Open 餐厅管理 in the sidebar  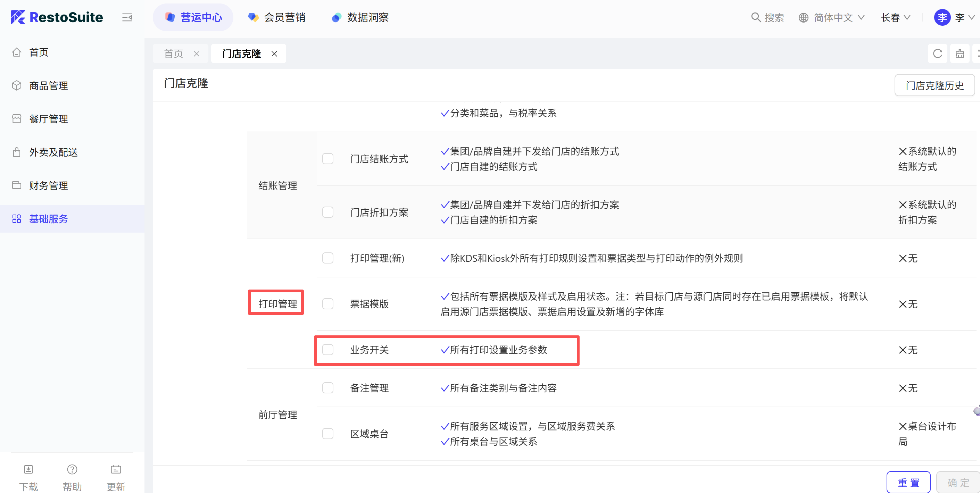pos(49,119)
